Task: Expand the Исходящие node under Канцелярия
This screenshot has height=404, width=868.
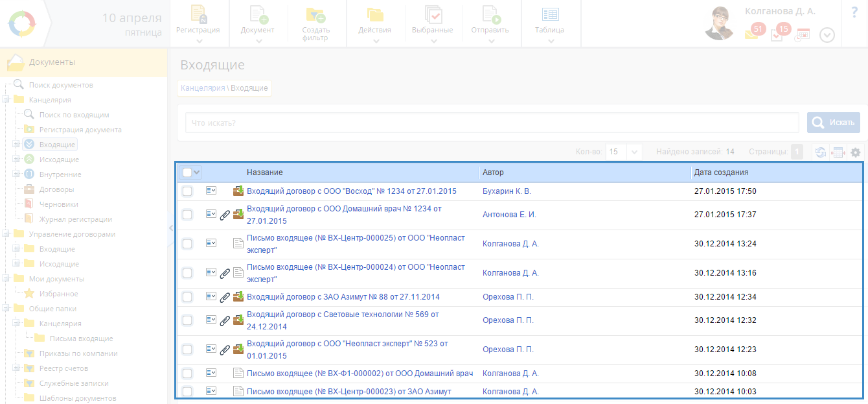Action: tap(16, 160)
